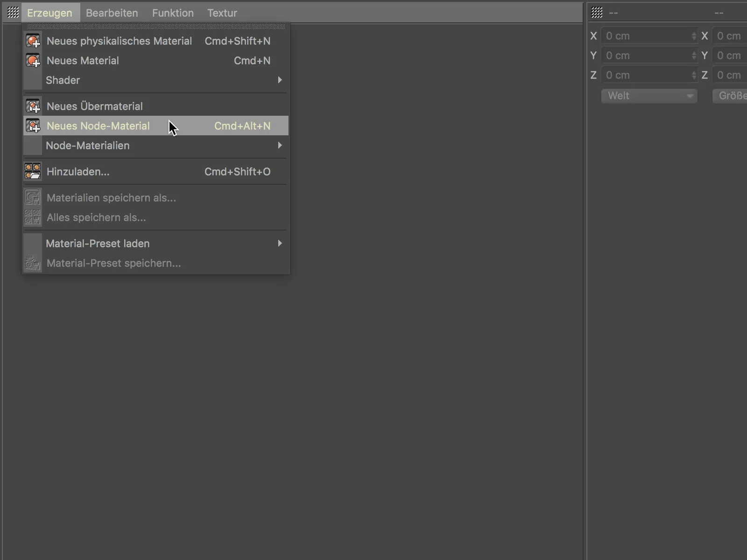Image resolution: width=747 pixels, height=560 pixels.
Task: Click the Cmd+Shift+O shortcut text
Action: coord(238,172)
